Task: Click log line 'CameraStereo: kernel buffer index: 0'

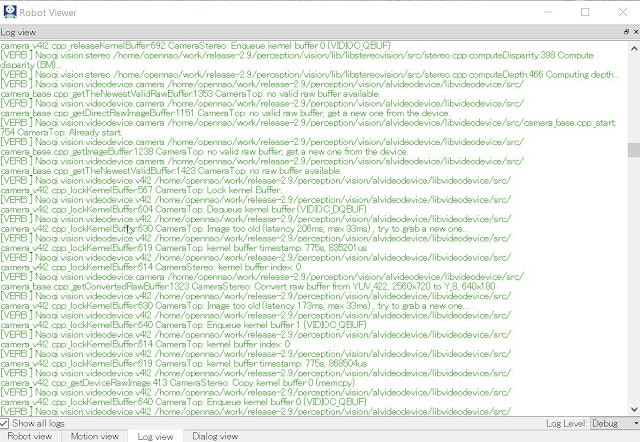Action: (x=151, y=267)
